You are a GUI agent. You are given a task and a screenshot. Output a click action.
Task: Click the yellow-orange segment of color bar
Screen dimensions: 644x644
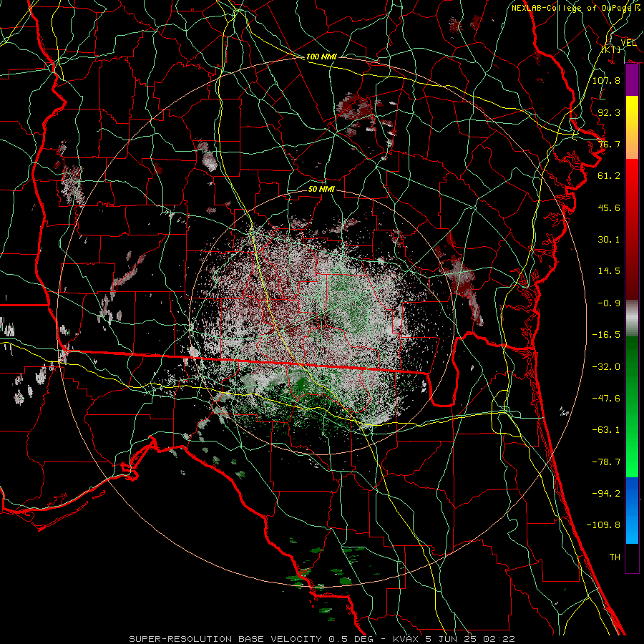tap(632, 127)
